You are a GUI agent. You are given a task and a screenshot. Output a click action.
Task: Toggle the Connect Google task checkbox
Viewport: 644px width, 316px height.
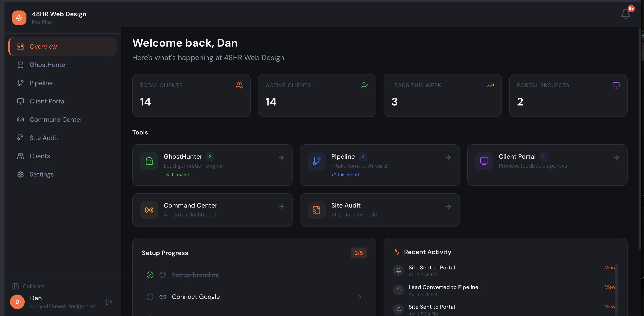coord(150,297)
